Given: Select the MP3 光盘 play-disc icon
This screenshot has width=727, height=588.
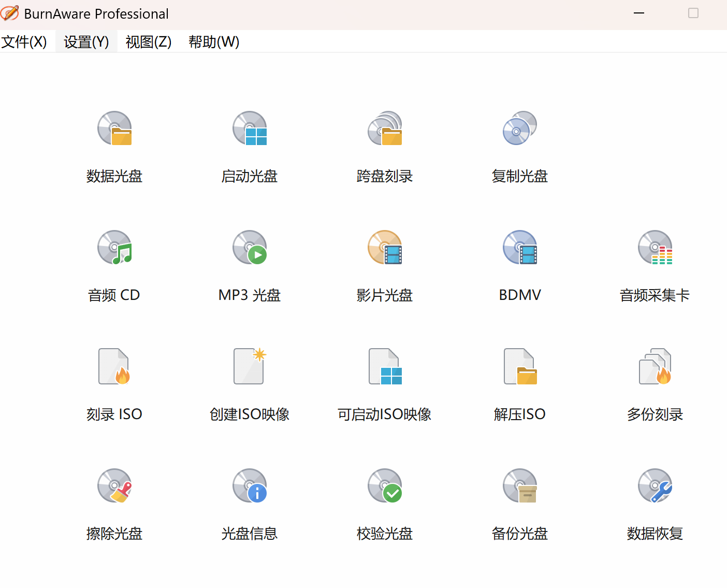Looking at the screenshot, I should coord(250,247).
